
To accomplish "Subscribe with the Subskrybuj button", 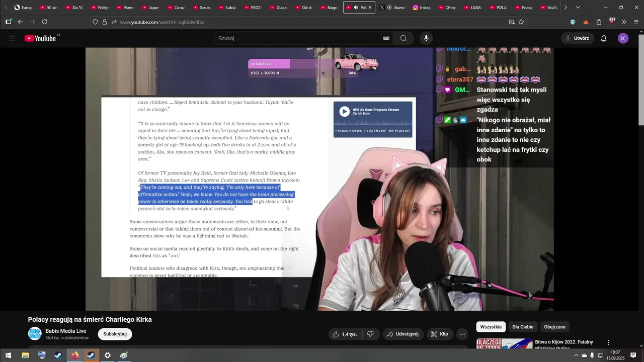I will [115, 334].
